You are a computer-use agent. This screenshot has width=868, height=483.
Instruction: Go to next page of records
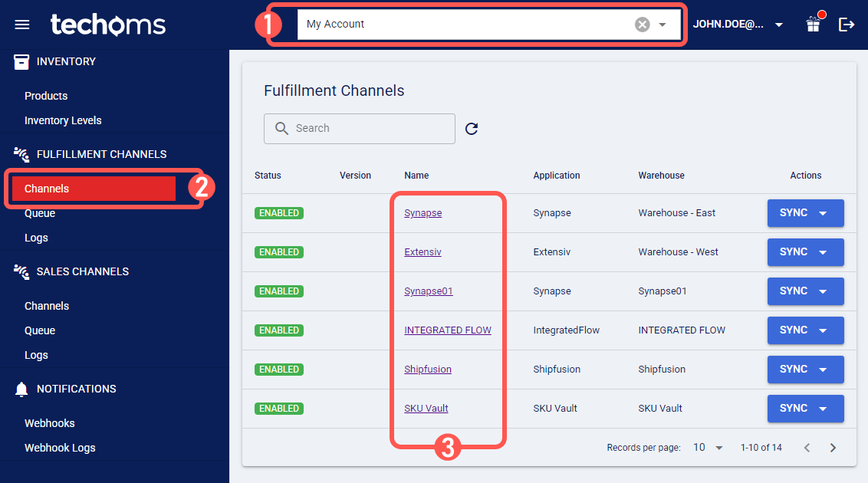tap(833, 448)
